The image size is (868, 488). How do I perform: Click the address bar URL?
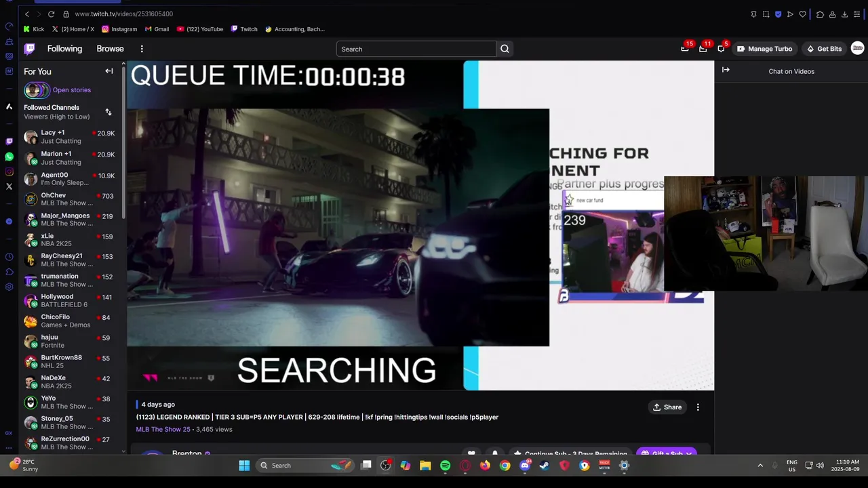pos(124,14)
